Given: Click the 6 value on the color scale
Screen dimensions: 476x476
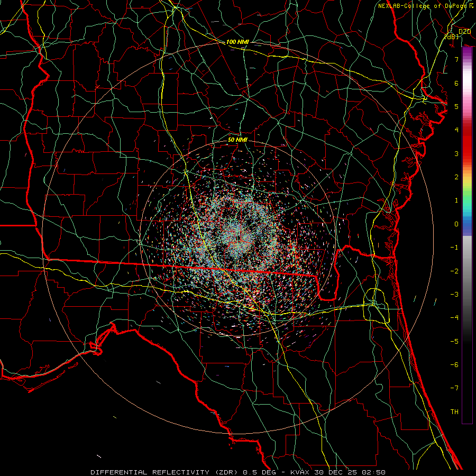Looking at the screenshot, I should pyautogui.click(x=456, y=83).
